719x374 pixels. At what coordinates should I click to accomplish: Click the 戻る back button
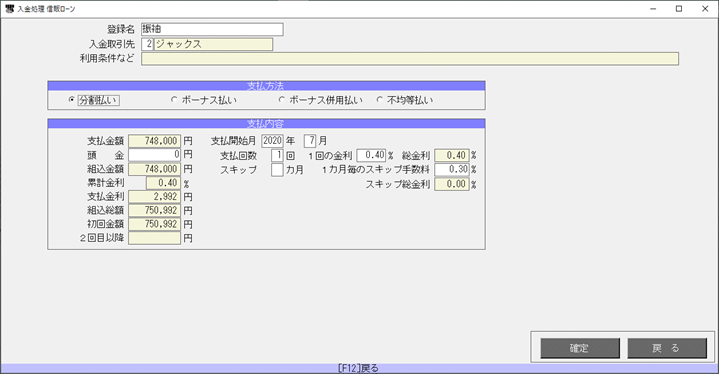pos(667,348)
